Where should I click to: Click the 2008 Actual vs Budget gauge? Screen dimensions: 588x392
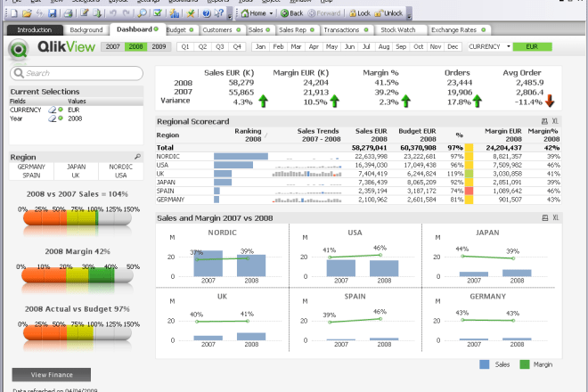tap(78, 332)
